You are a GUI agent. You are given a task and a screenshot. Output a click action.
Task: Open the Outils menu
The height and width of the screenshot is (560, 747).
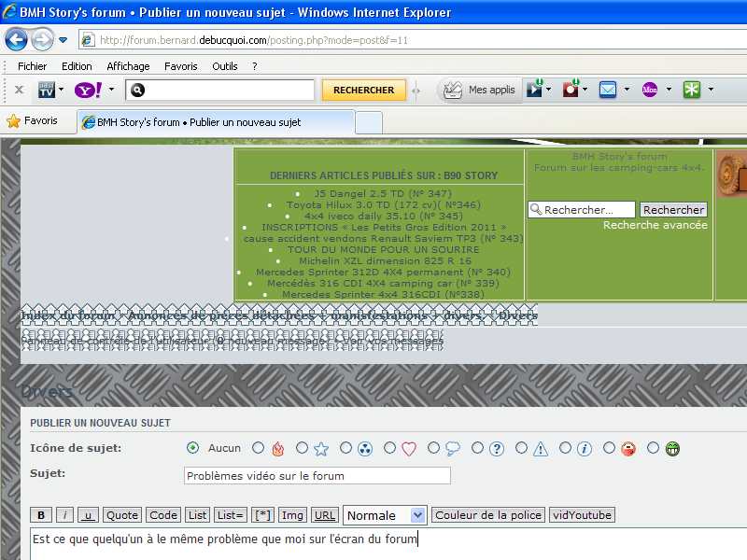click(225, 66)
